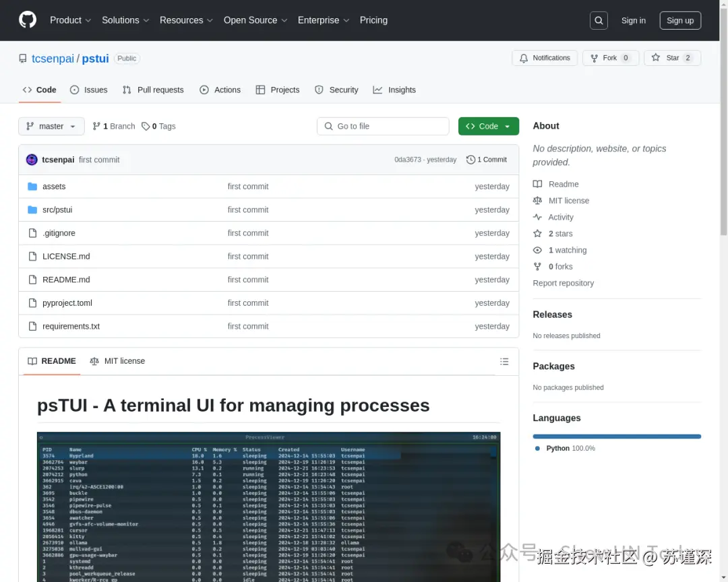This screenshot has height=582, width=728.
Task: Open the psTUI terminal screenshot image
Action: pos(268,507)
